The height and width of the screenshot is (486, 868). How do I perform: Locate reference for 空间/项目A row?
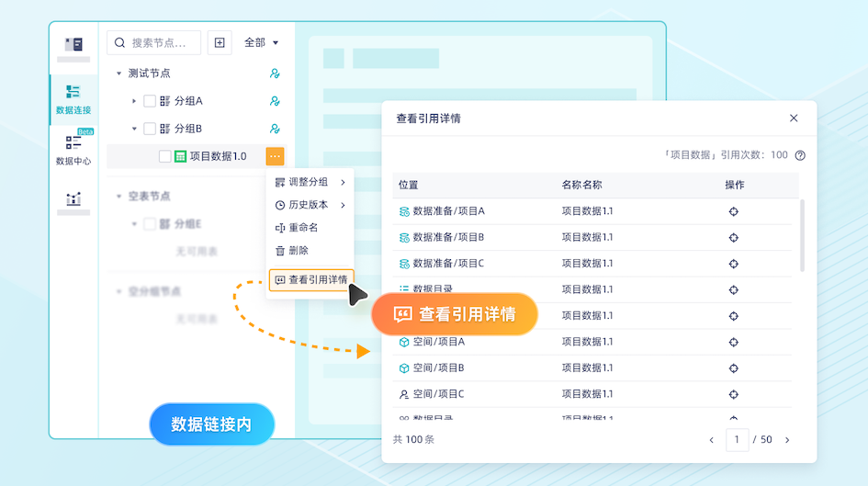pyautogui.click(x=734, y=342)
